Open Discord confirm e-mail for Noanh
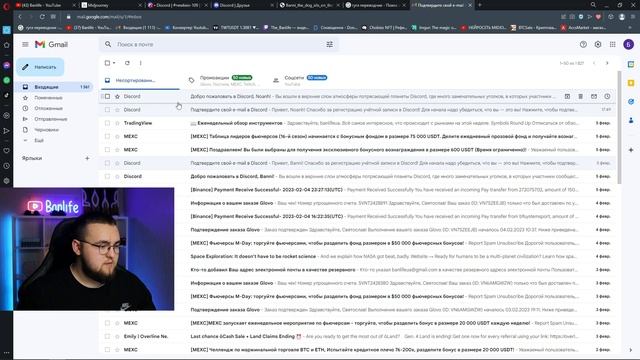The image size is (640, 360). tap(358, 110)
